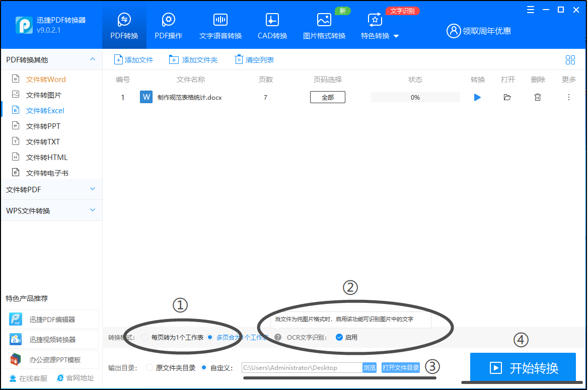Click 打开文件目录 button
The height and width of the screenshot is (390, 588).
tap(401, 367)
